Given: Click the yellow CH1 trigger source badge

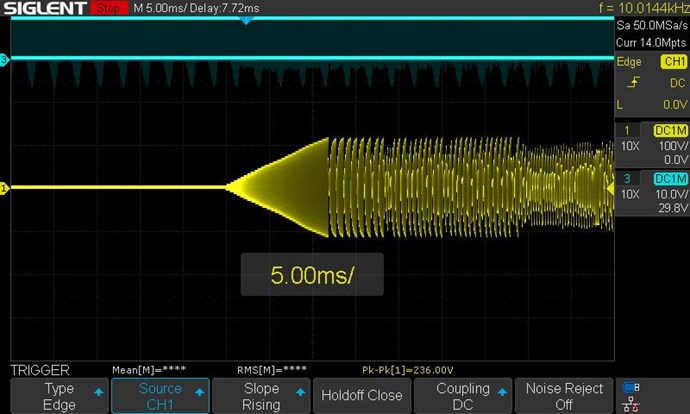Looking at the screenshot, I should 674,62.
